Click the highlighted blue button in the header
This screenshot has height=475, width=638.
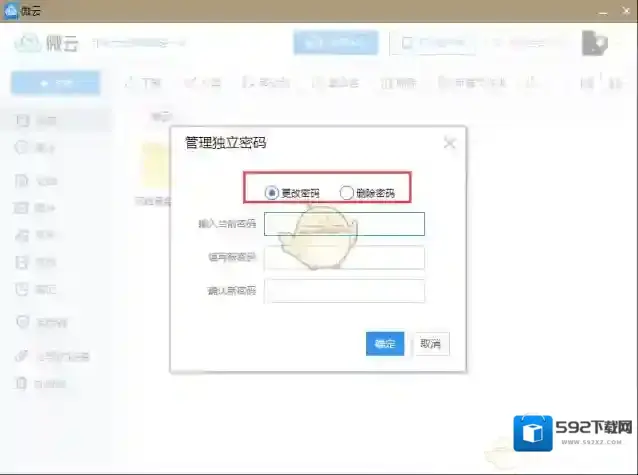(x=336, y=43)
